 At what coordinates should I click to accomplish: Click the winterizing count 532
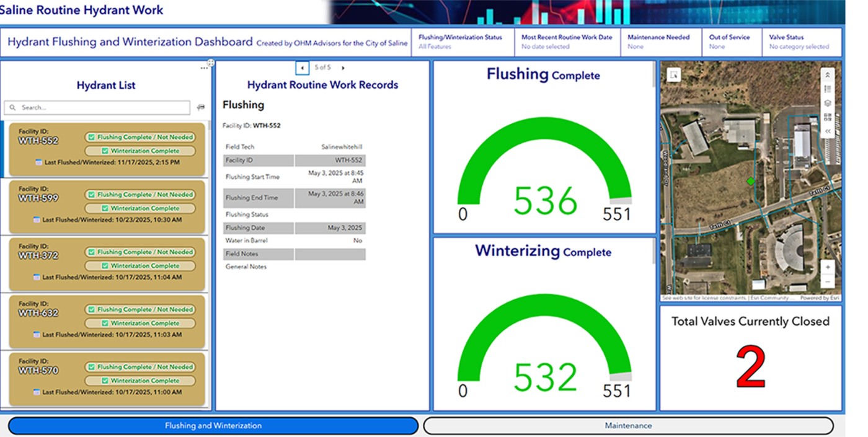(x=546, y=377)
